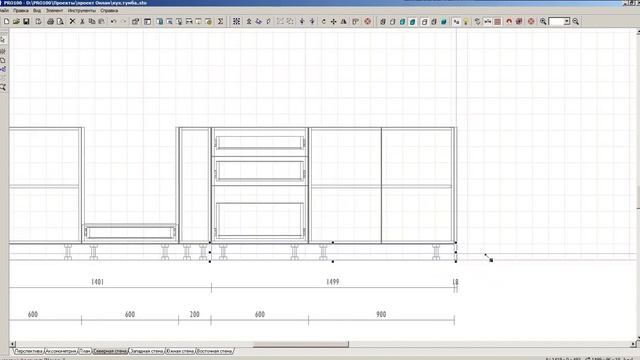The width and height of the screenshot is (640, 360).
Task: Select the arrow pointer tool in the left sidebar
Action: (x=3, y=40)
